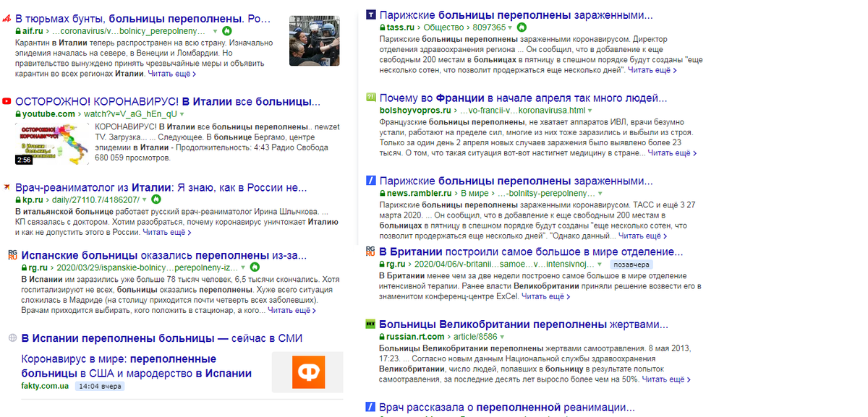
Task: Expand the dropdown arrow after russian.rt.com article/8586
Action: click(x=501, y=338)
